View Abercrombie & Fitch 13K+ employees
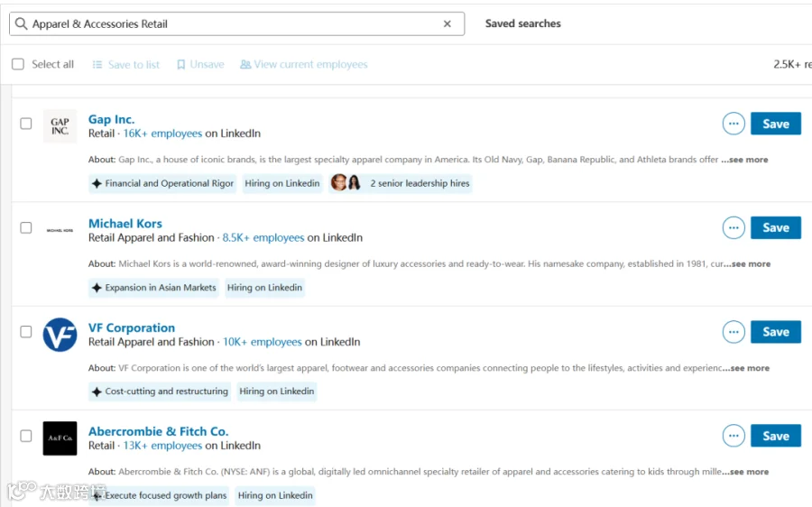 (162, 446)
